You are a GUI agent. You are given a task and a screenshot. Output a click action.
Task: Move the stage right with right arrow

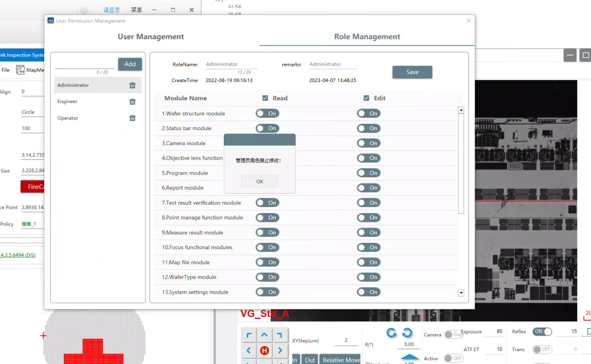coord(280,351)
